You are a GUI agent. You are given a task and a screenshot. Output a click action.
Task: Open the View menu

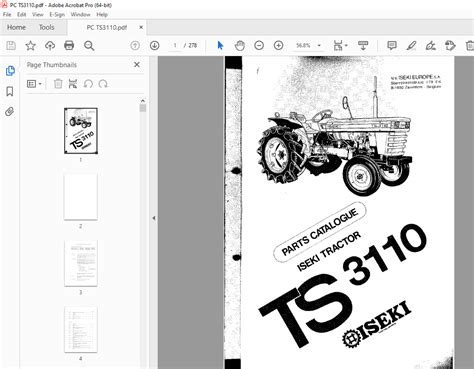(x=38, y=15)
